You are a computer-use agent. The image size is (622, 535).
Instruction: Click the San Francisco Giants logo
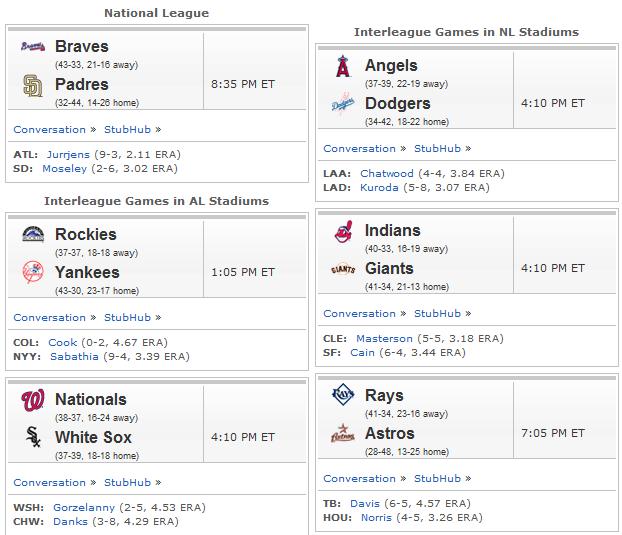343,270
